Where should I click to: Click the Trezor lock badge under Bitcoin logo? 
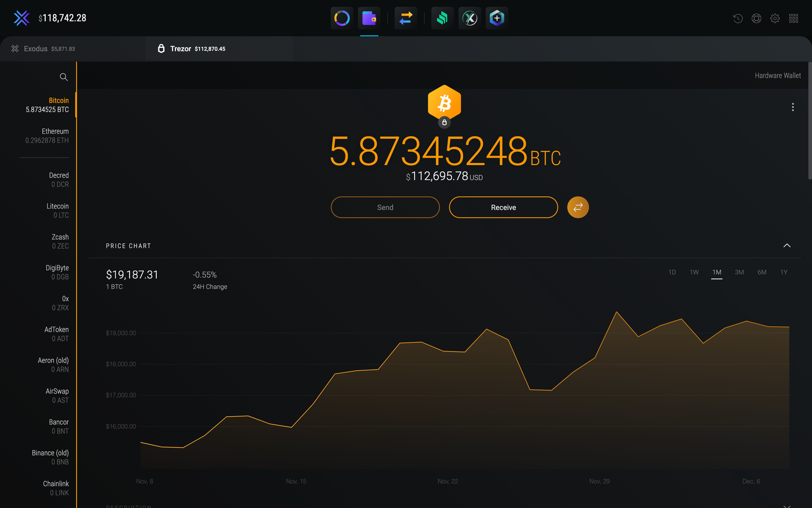coord(445,122)
